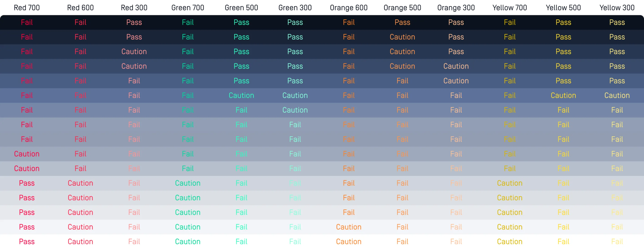Click the bottom-row Pass cell under Red 700

click(x=27, y=241)
